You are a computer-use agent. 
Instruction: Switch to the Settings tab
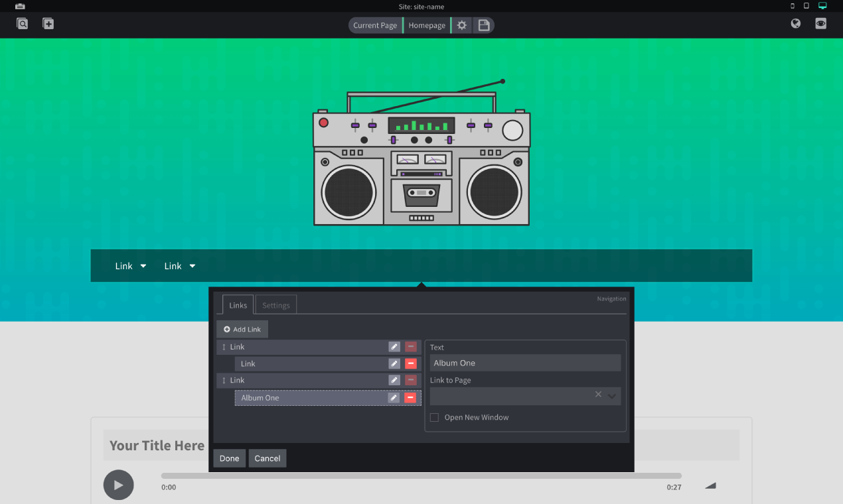[x=276, y=305]
